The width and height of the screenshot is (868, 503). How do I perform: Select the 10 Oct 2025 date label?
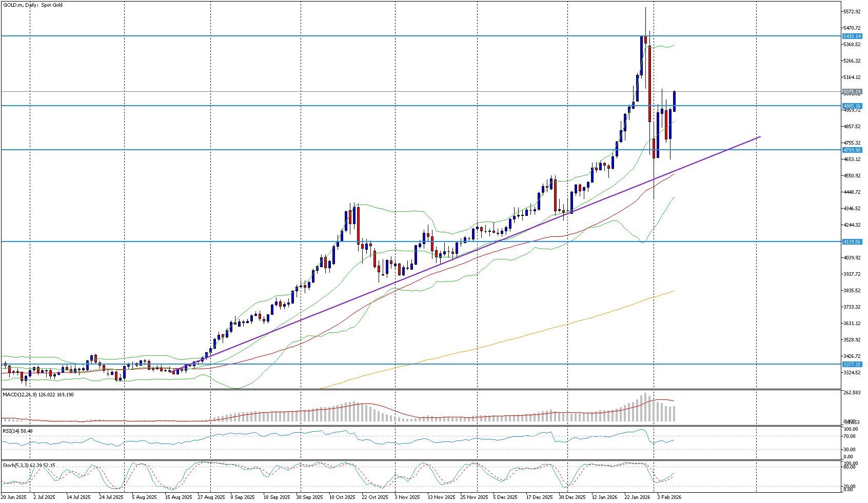pos(342,497)
